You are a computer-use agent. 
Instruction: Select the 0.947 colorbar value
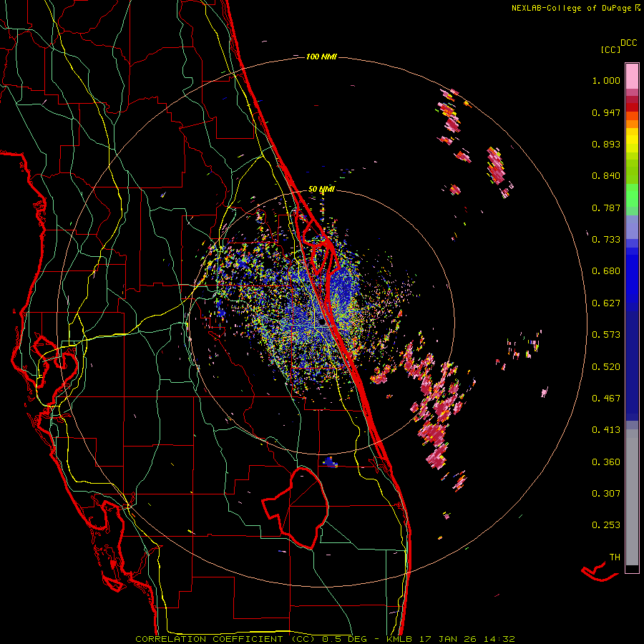(x=606, y=112)
